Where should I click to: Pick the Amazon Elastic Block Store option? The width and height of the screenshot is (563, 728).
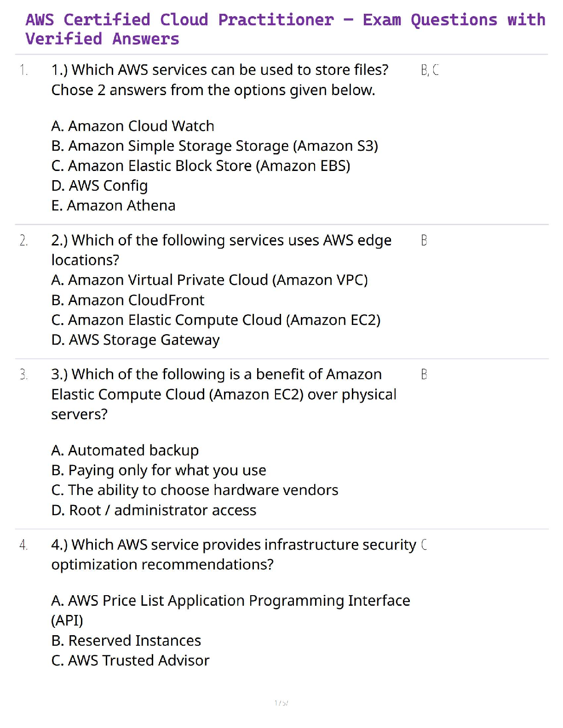201,165
